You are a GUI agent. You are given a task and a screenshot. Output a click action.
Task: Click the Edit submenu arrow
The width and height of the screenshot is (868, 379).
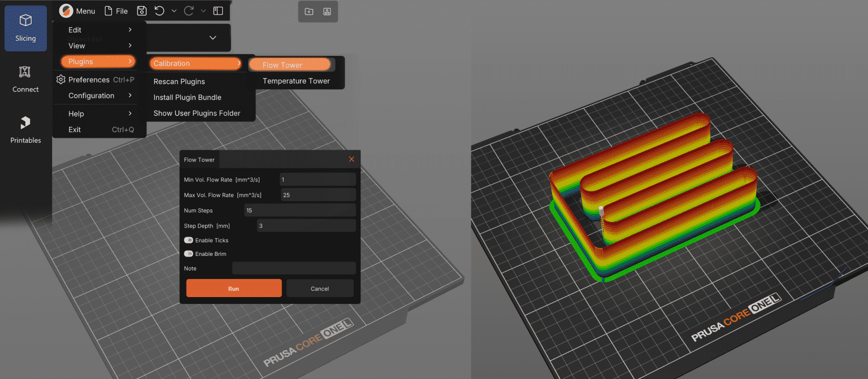click(130, 29)
